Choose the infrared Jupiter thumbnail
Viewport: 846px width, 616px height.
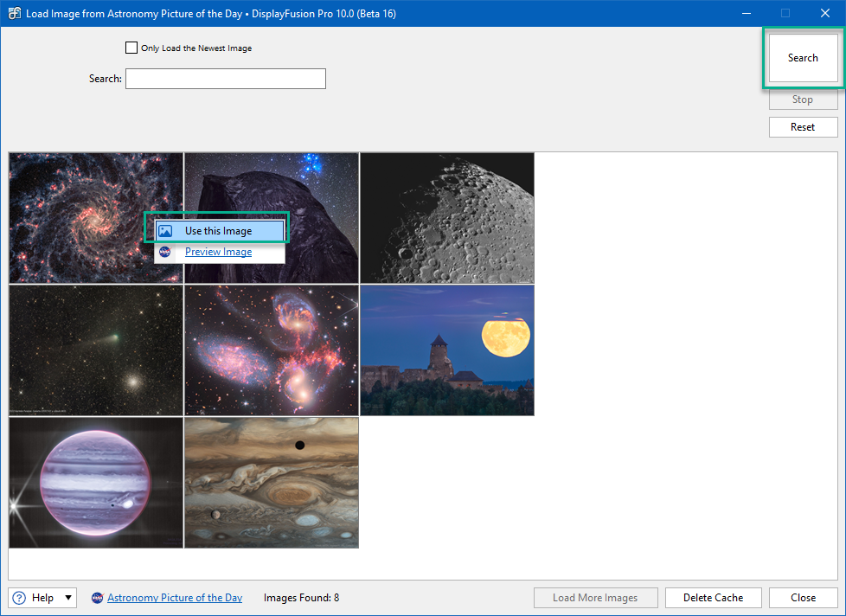coord(95,483)
